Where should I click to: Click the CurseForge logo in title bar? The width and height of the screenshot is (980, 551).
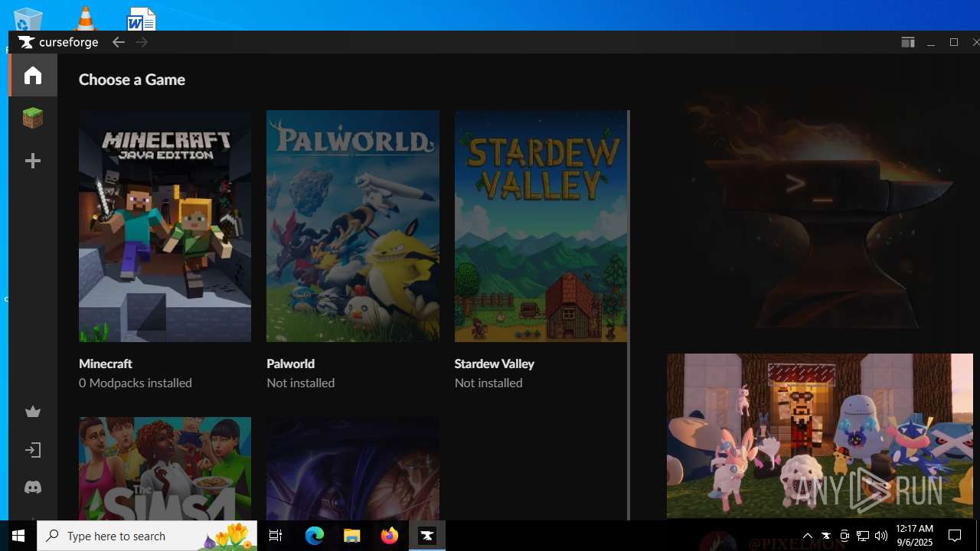coord(59,42)
